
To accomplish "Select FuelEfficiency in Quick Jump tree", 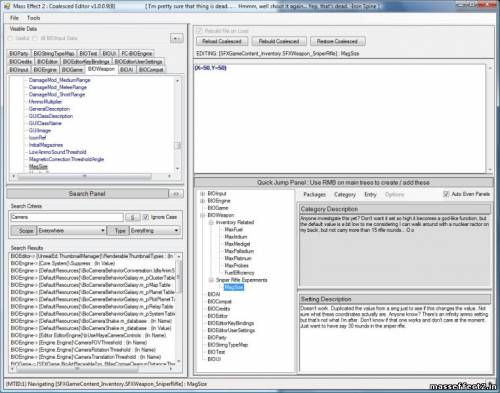I will (x=239, y=273).
